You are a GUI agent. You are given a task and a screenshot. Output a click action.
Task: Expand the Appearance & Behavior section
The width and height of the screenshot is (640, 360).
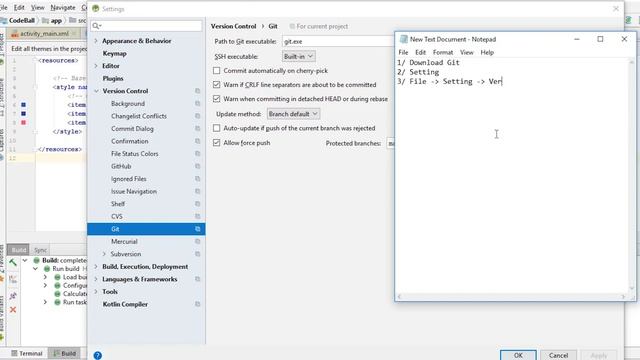pos(96,41)
